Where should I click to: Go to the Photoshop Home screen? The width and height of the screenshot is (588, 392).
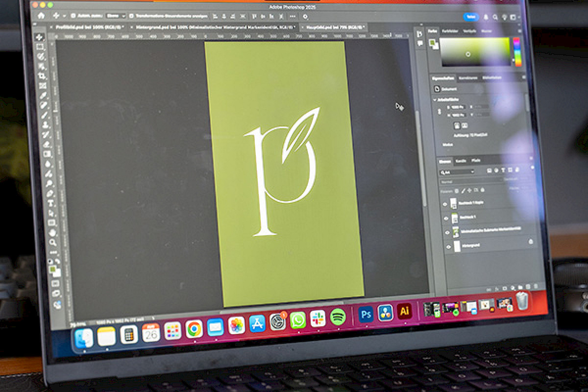pos(41,16)
